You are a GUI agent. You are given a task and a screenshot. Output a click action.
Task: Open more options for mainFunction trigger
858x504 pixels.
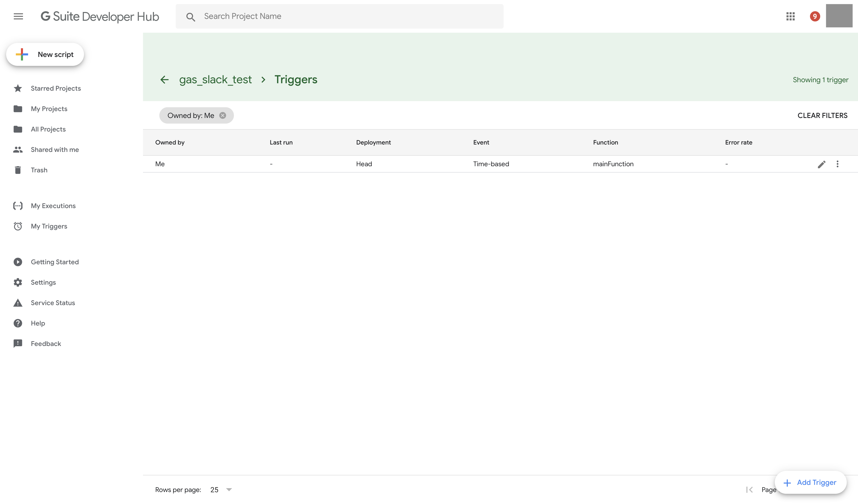point(838,164)
